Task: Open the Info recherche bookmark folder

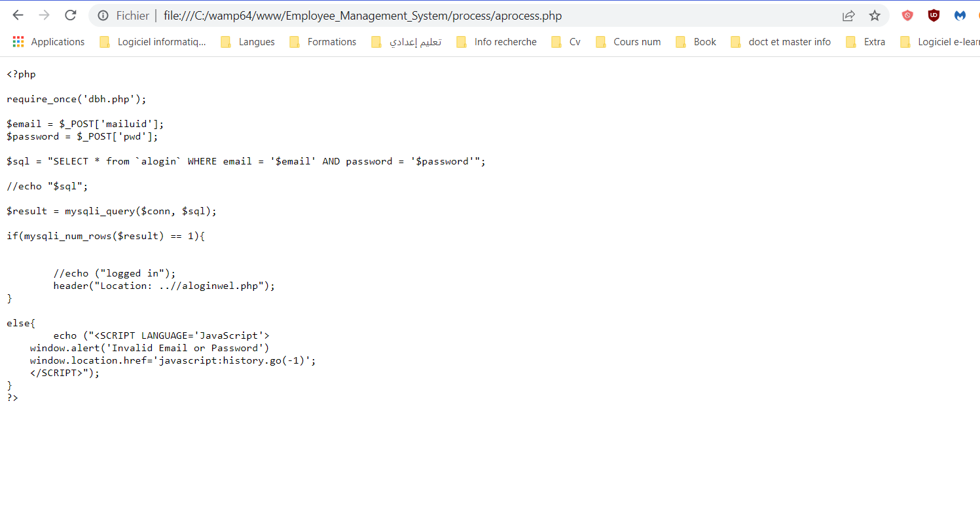Action: (496, 42)
